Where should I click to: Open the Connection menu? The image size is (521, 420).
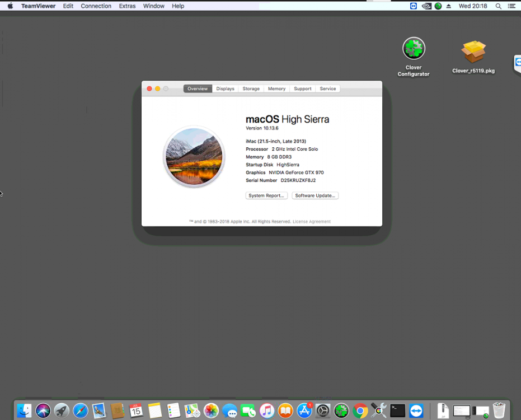tap(96, 6)
